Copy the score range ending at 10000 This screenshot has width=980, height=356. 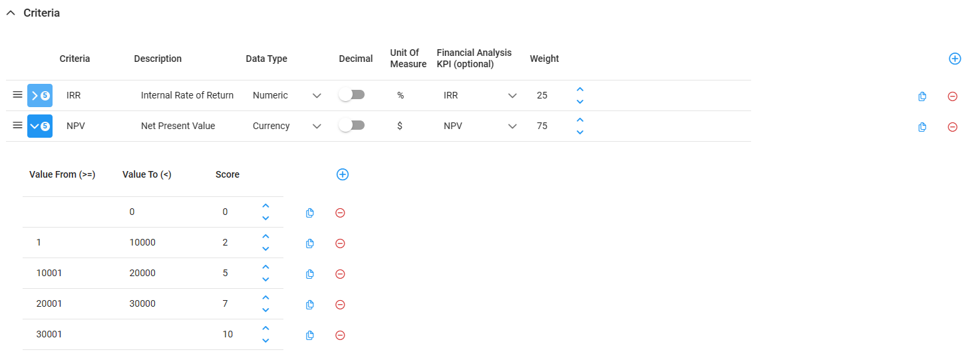coord(309,244)
